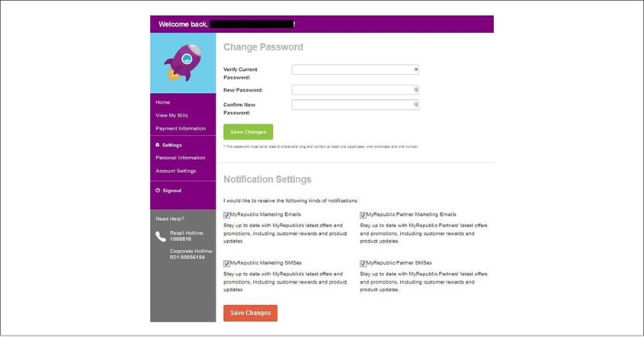Open Home in the sidebar menu
This screenshot has width=644, height=337.
point(162,102)
